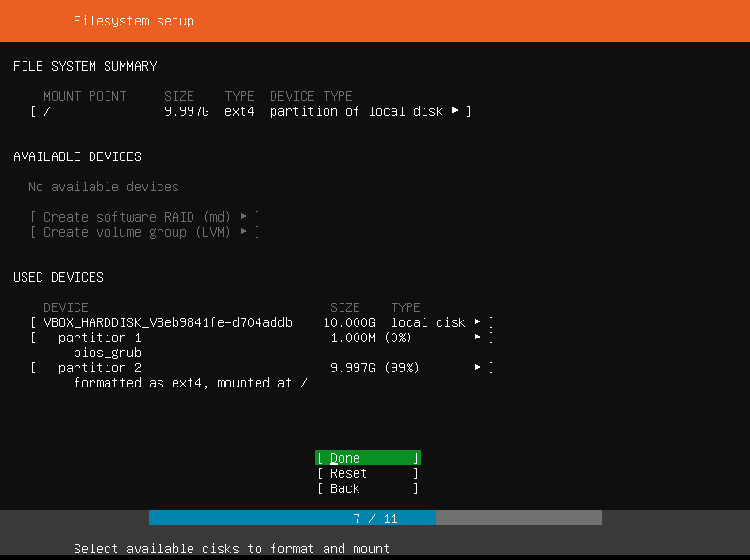Image resolution: width=750 pixels, height=560 pixels.
Task: Select partition 1 row
Action: [261, 338]
